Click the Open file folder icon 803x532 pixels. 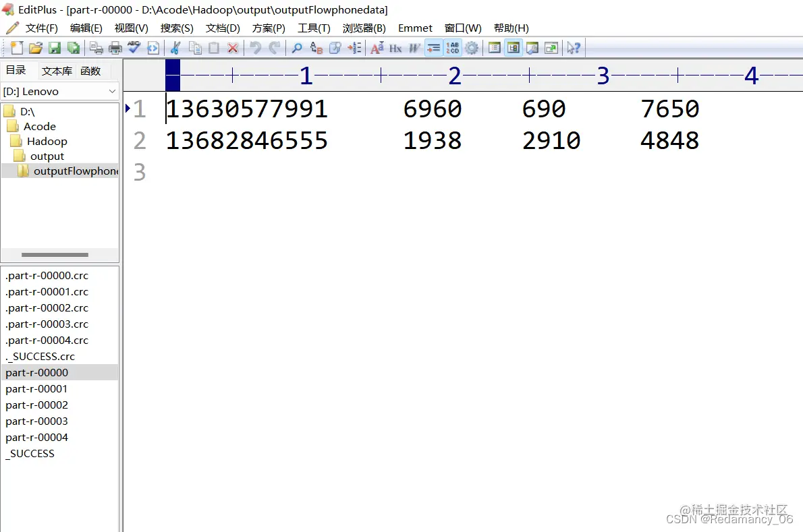pos(35,48)
